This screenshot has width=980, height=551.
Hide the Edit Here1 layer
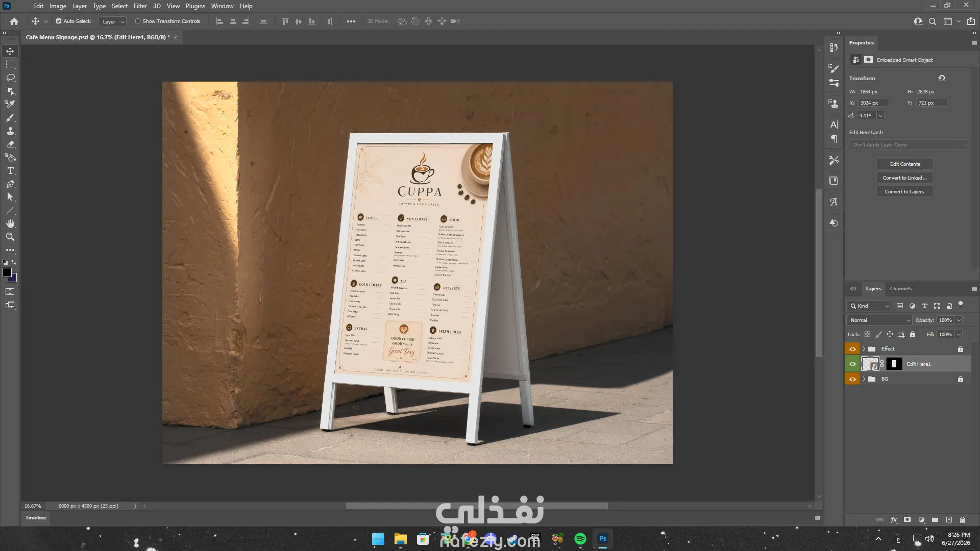(852, 364)
